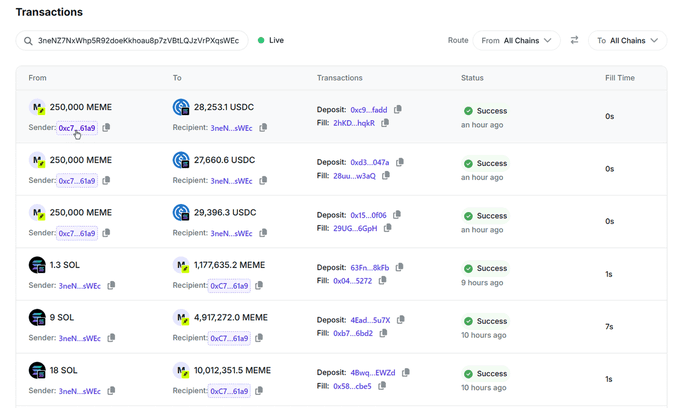Screen dimensions: 680x408
Task: Open deposit transaction 4Ead...5u7X
Action: pos(370,320)
